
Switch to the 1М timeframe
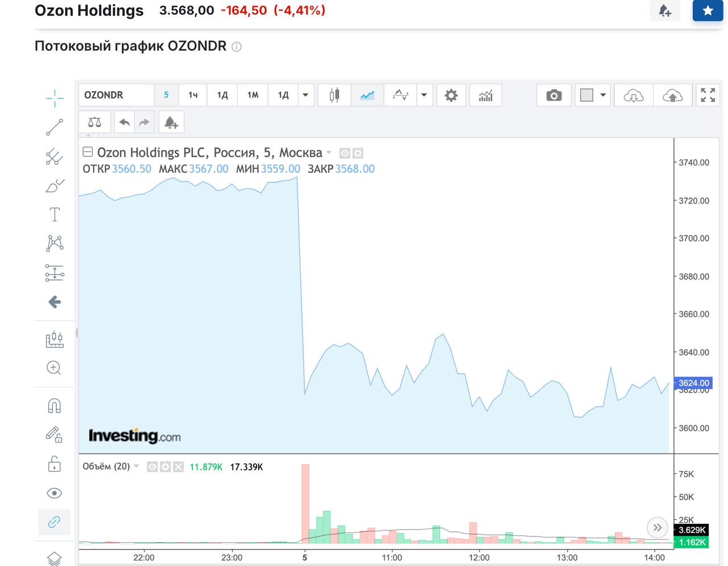tap(253, 96)
